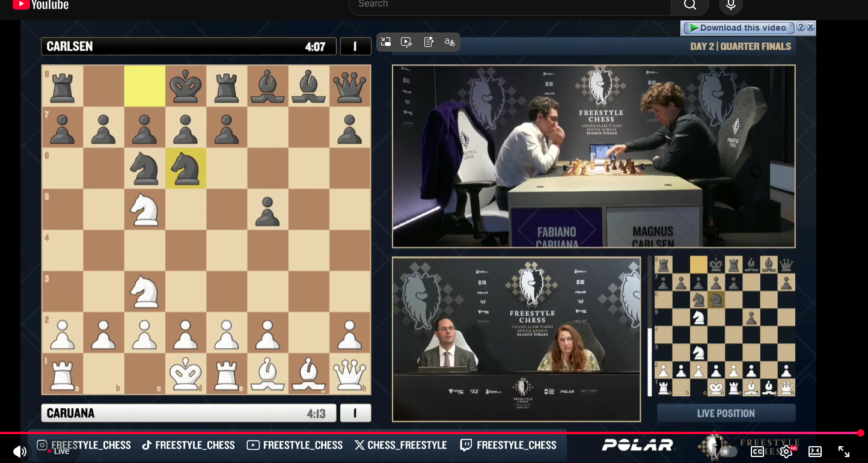Screen dimensions: 868x463
Task: Click the magnifier search button
Action: coord(690,5)
